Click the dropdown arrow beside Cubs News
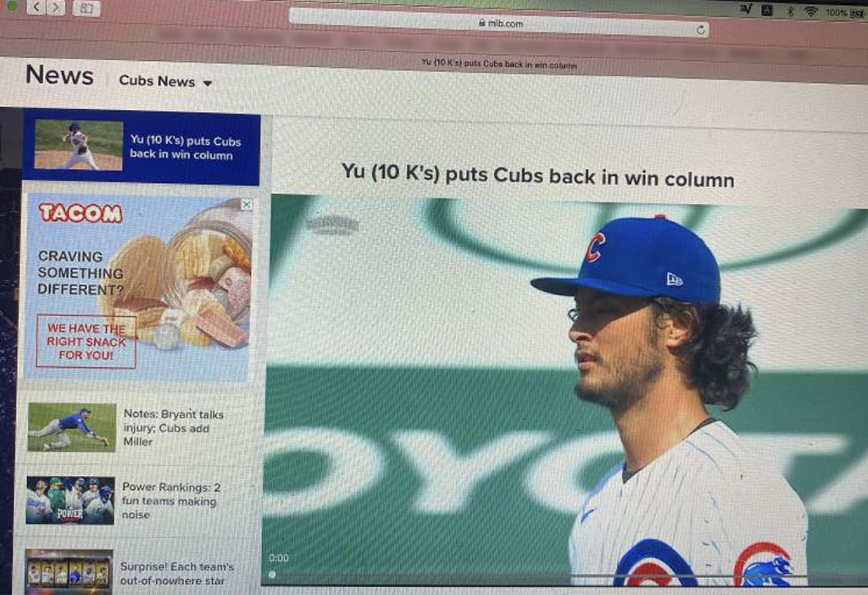 point(208,84)
